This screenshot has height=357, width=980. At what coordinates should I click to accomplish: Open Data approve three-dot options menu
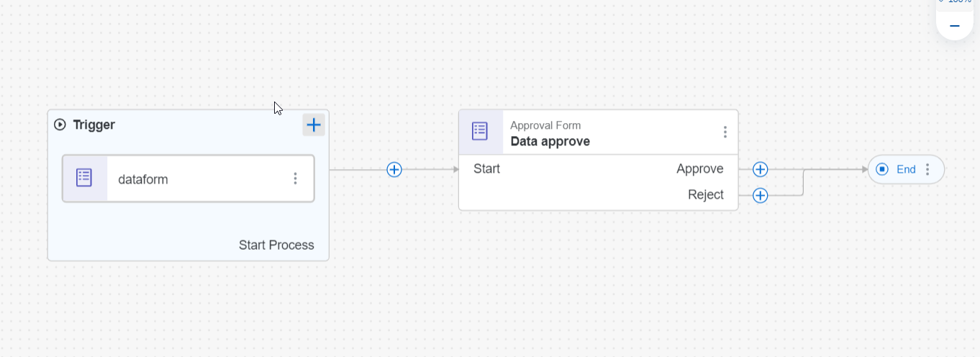click(725, 132)
